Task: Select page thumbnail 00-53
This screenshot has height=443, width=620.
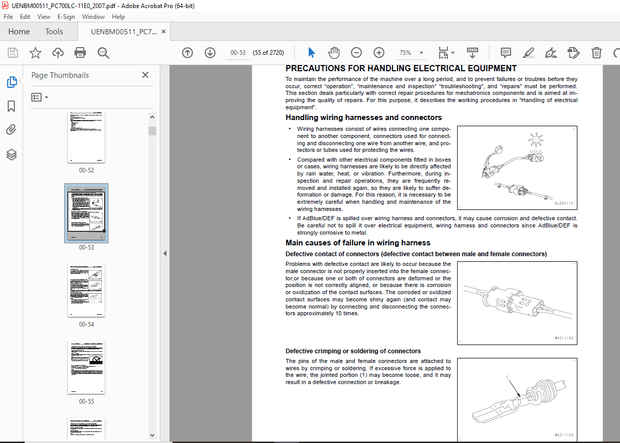Action: pos(86,213)
